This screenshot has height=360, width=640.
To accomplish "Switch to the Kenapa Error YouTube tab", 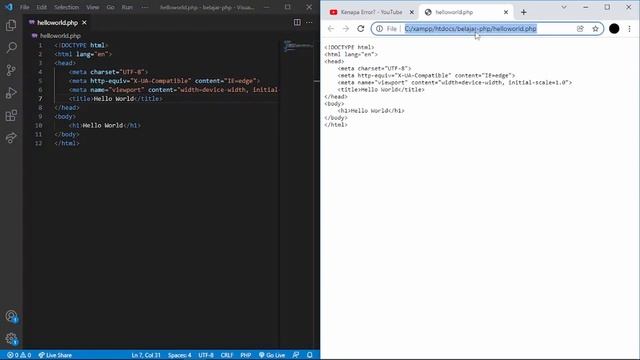I will coord(371,12).
